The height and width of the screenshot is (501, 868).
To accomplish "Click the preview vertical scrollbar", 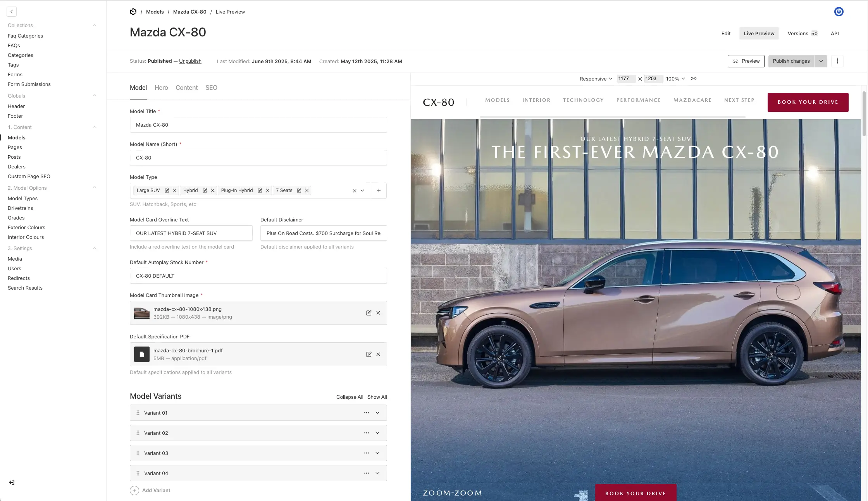I will tap(864, 114).
